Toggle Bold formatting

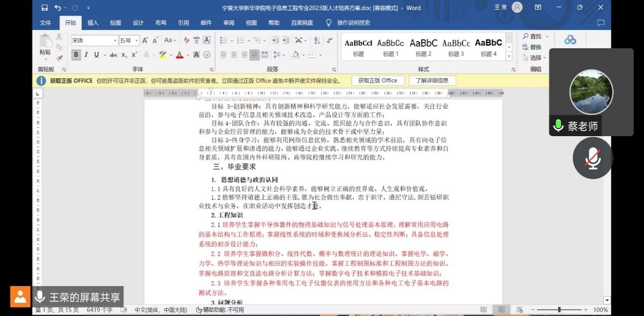(x=76, y=55)
